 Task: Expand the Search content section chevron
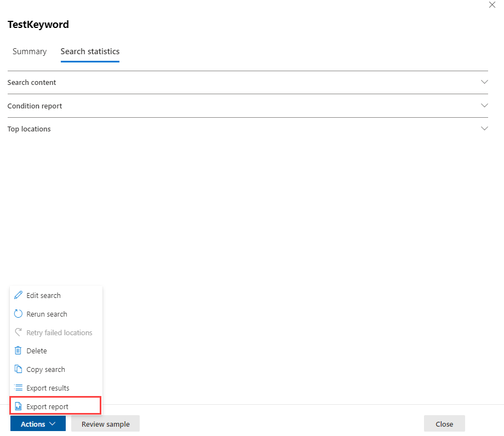pyautogui.click(x=484, y=82)
